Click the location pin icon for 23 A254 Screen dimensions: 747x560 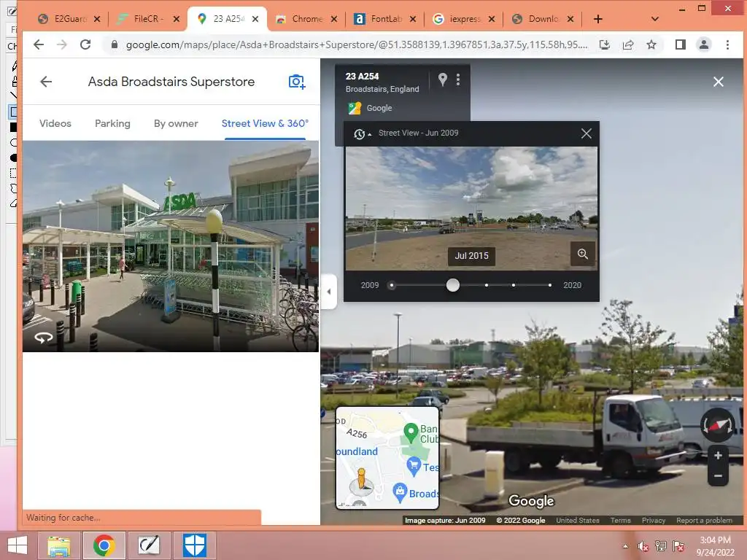tap(443, 79)
